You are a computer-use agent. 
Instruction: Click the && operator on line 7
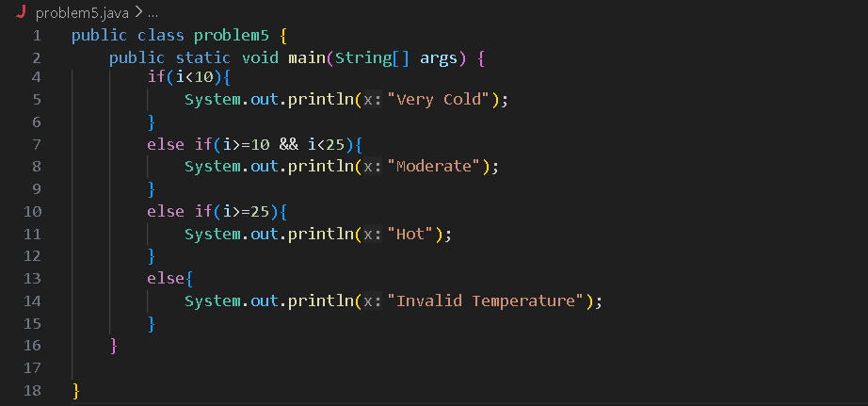(288, 144)
